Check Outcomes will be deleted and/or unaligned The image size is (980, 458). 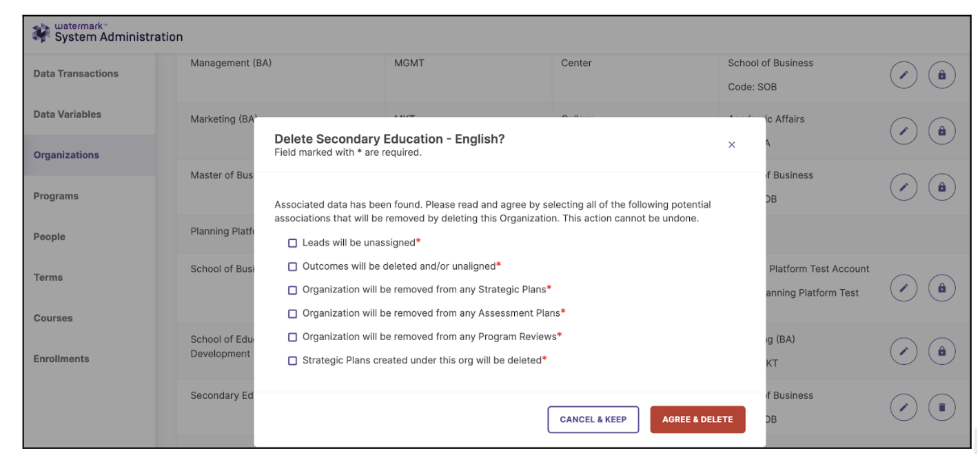pyautogui.click(x=293, y=266)
